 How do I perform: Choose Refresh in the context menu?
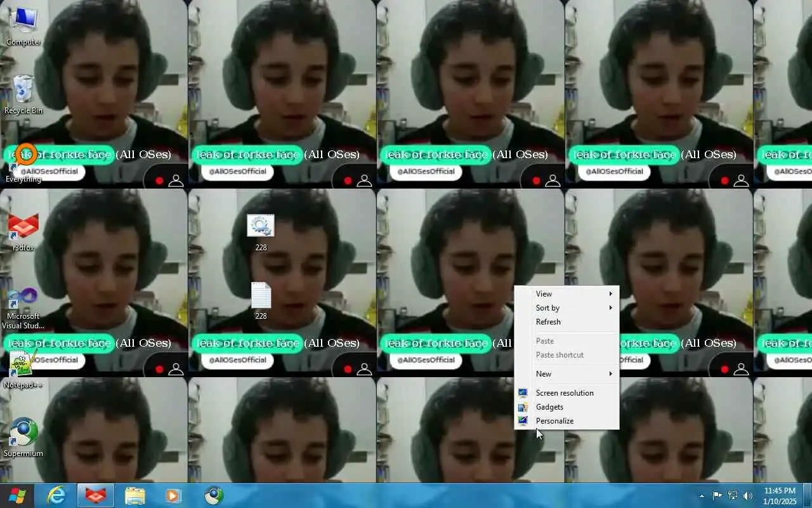point(566,322)
